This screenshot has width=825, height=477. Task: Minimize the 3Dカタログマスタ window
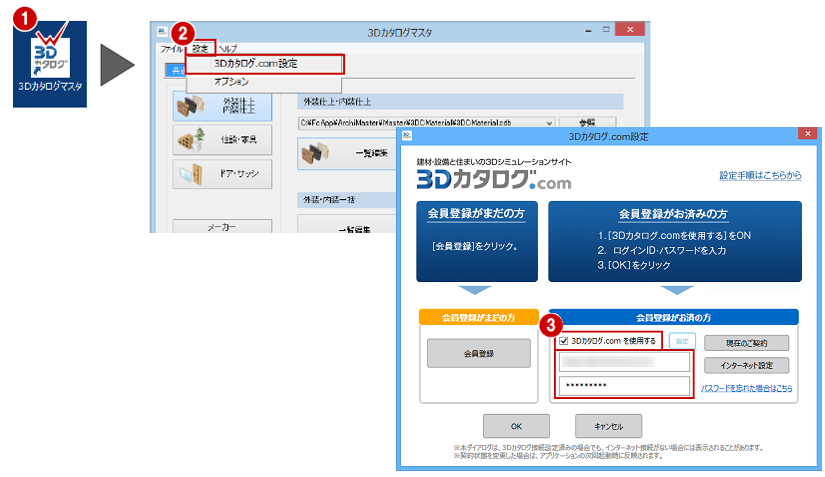[x=588, y=31]
